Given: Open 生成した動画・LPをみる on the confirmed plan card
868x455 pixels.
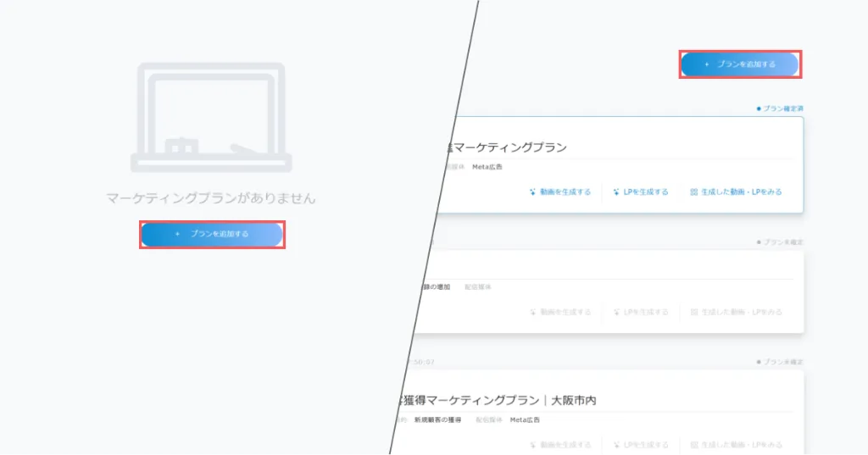Looking at the screenshot, I should [741, 192].
